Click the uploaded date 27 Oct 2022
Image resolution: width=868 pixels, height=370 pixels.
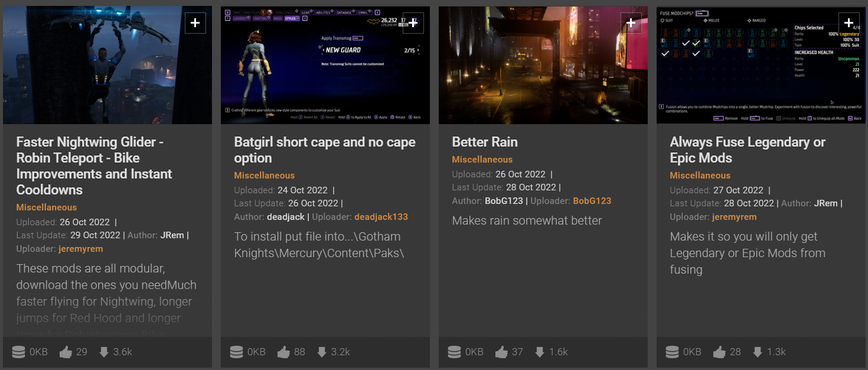(738, 190)
